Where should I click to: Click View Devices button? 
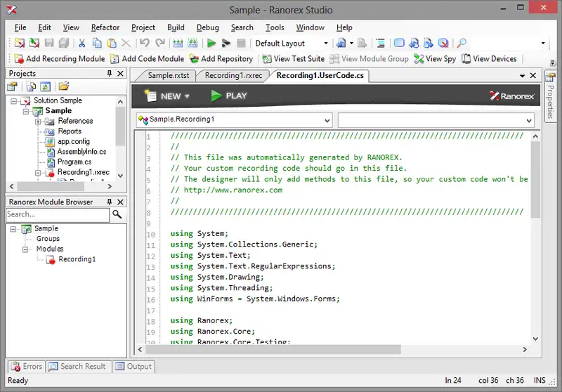[489, 59]
